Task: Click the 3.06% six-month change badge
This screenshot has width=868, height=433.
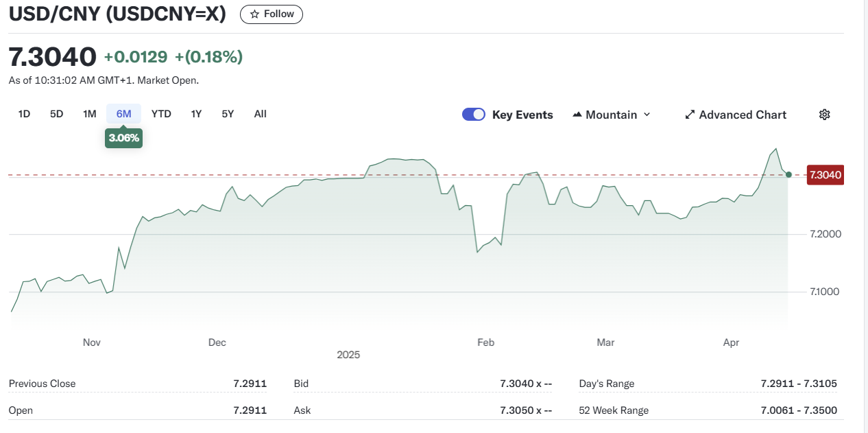Action: [x=123, y=138]
